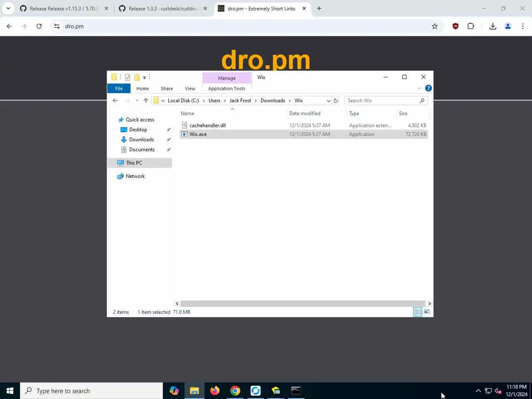The width and height of the screenshot is (532, 399).
Task: Open Explorer help question mark icon
Action: (429, 88)
